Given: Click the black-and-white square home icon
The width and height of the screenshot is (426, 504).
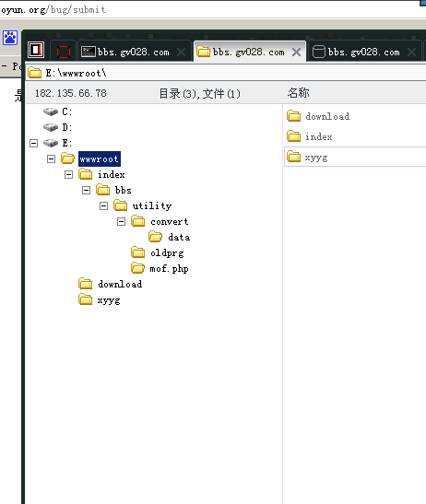Looking at the screenshot, I should click(36, 50).
